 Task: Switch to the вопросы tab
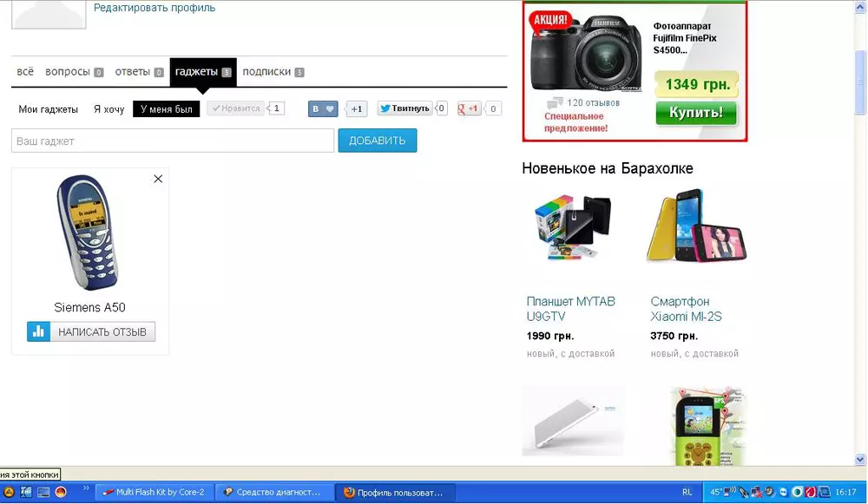(x=69, y=72)
